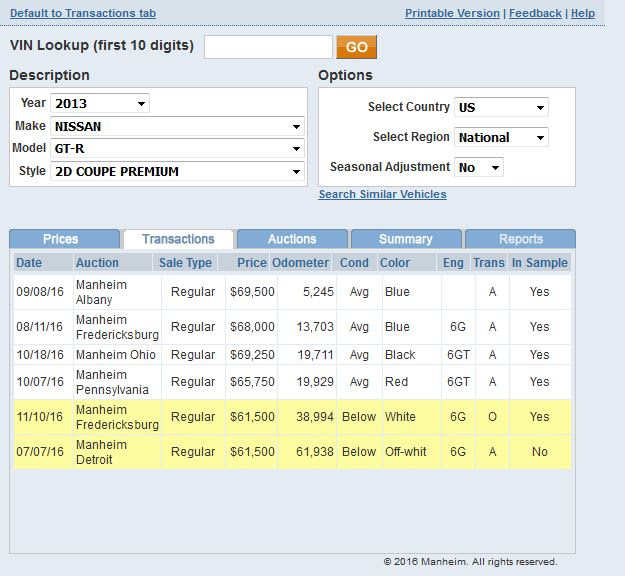Viewport: 625px width, 576px height.
Task: Sort by the Odometer column header
Action: (x=301, y=263)
